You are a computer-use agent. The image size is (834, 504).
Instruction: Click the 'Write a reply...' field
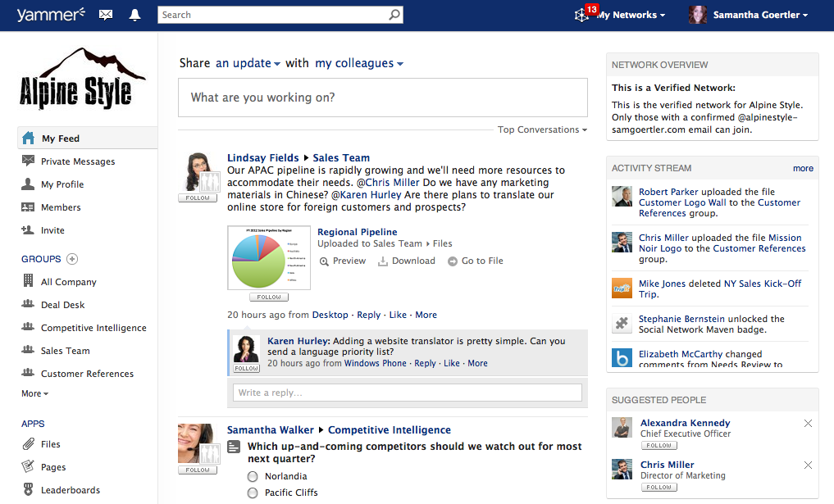[x=408, y=393]
